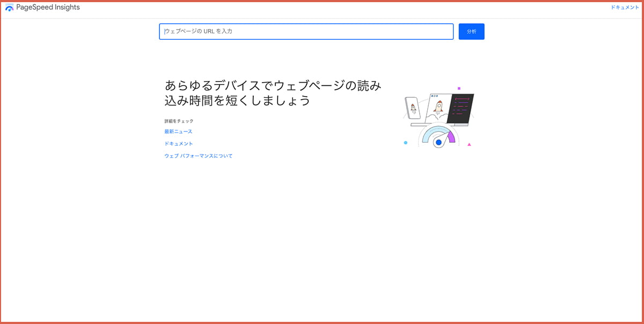
Task: Click the PageSpeed Insights title text
Action: point(48,8)
